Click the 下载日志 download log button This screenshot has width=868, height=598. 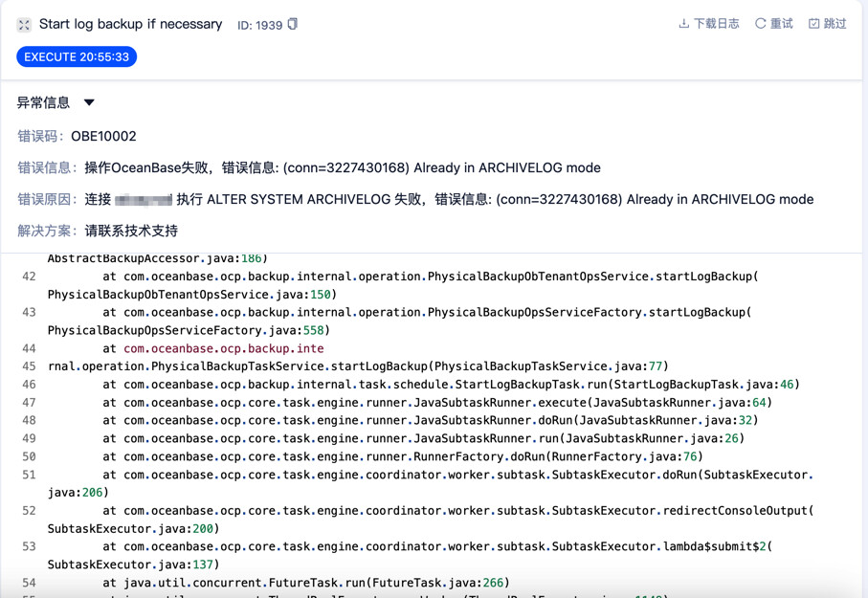(x=709, y=24)
